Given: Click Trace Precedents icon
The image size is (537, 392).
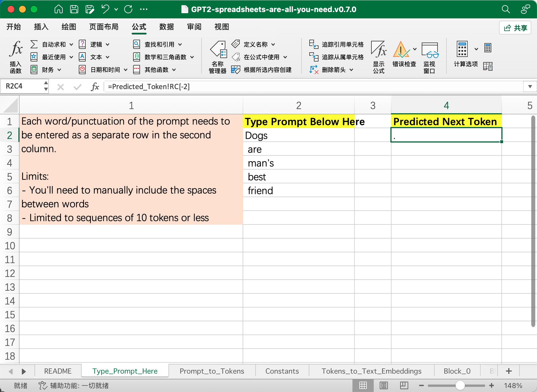Looking at the screenshot, I should pos(314,44).
